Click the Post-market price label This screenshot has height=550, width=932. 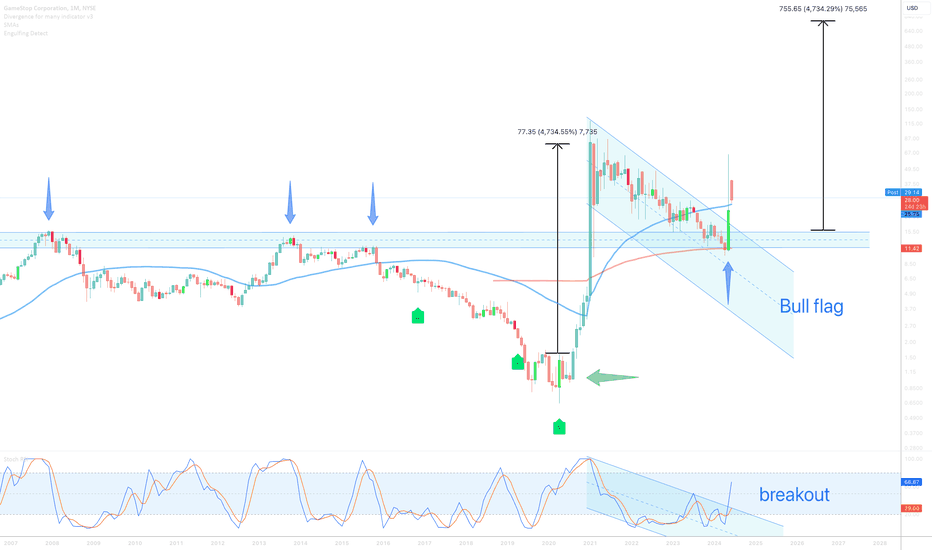click(893, 193)
